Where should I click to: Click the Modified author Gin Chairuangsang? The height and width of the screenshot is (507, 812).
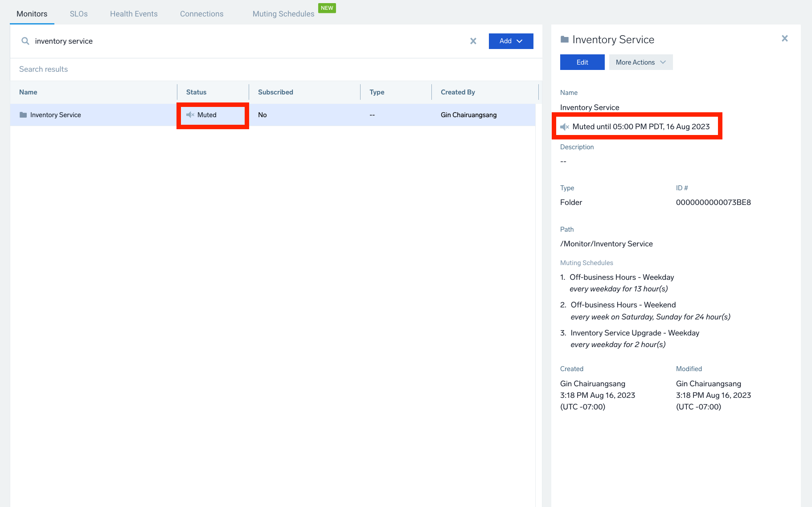tap(709, 384)
